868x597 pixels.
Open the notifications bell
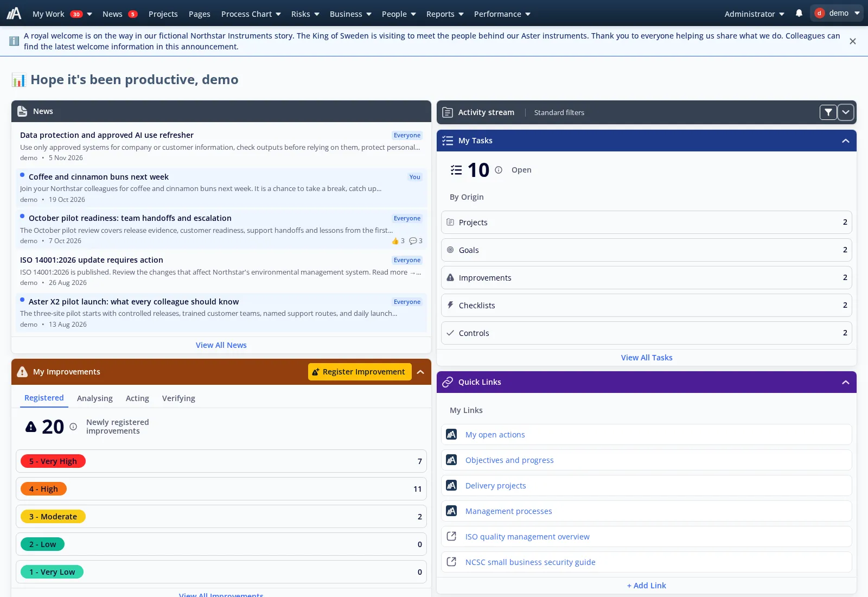tap(799, 13)
